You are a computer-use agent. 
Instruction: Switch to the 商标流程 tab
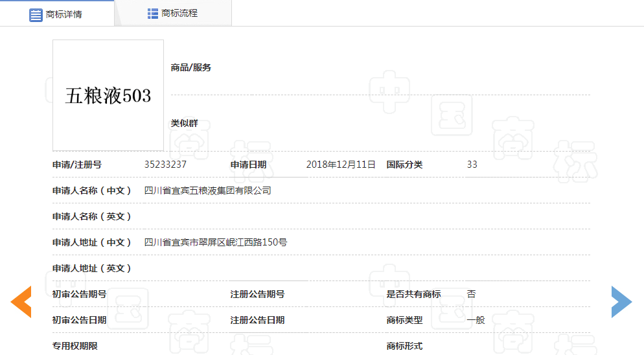173,14
